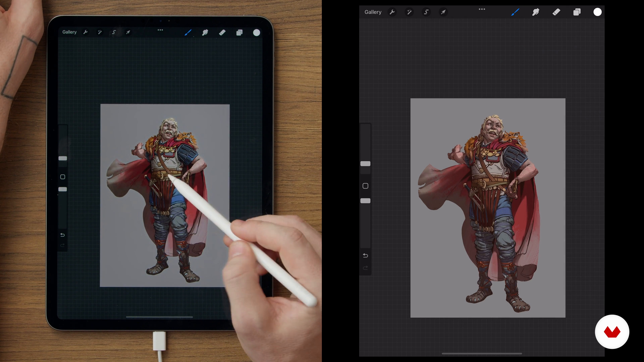Tap Layers icon on the filmed iPad
Image resolution: width=644 pixels, height=362 pixels.
(239, 33)
